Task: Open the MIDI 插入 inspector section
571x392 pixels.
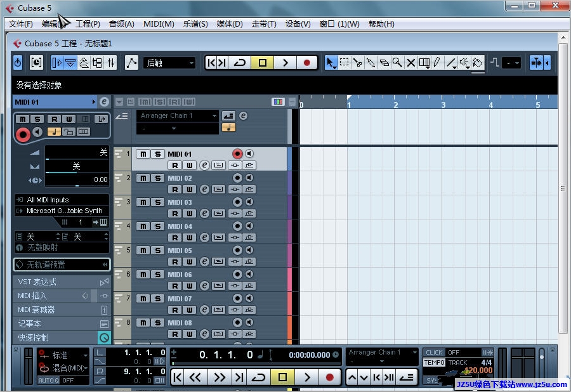Action: [62, 296]
